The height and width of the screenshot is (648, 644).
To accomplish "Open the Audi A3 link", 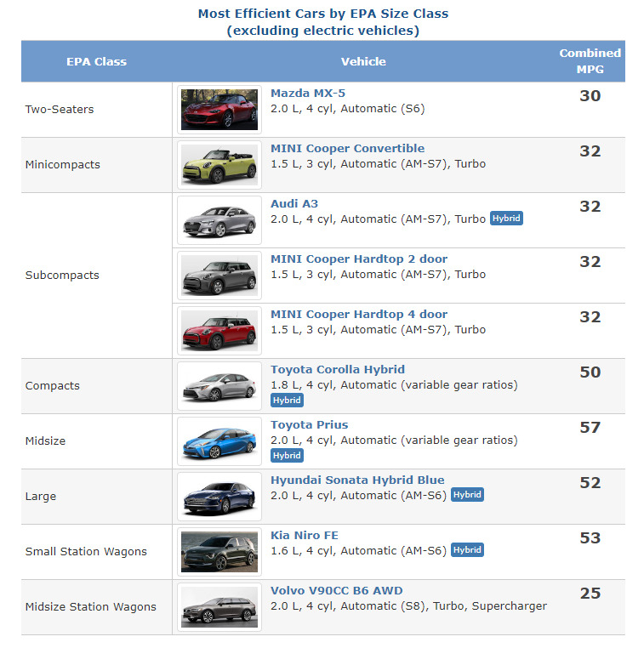I will click(x=294, y=204).
